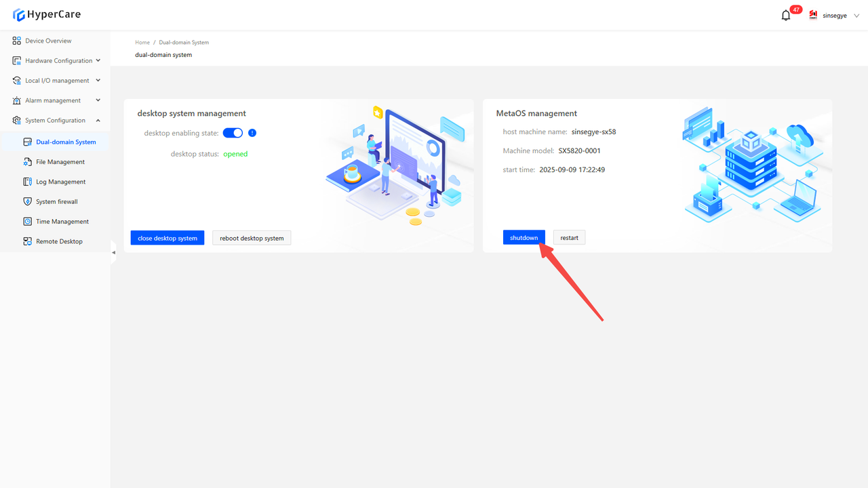
Task: Click the Time Management clock icon
Action: [28, 222]
